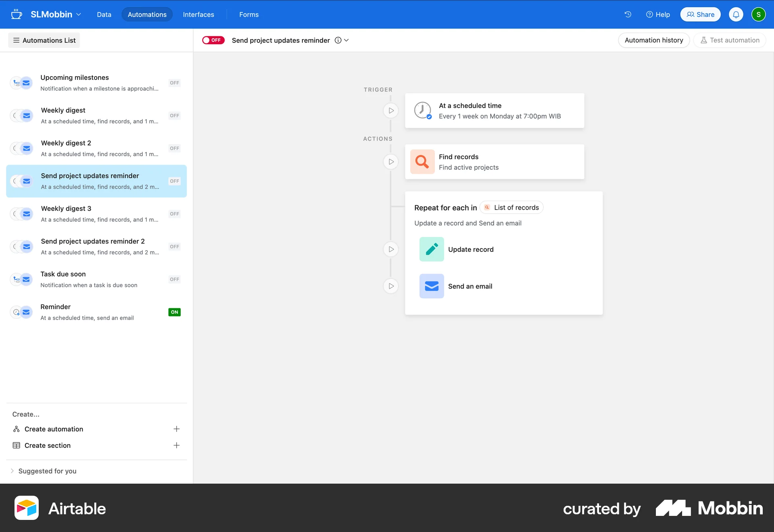Click the Send an email envelope icon
Viewport: 774px width, 532px height.
point(431,286)
